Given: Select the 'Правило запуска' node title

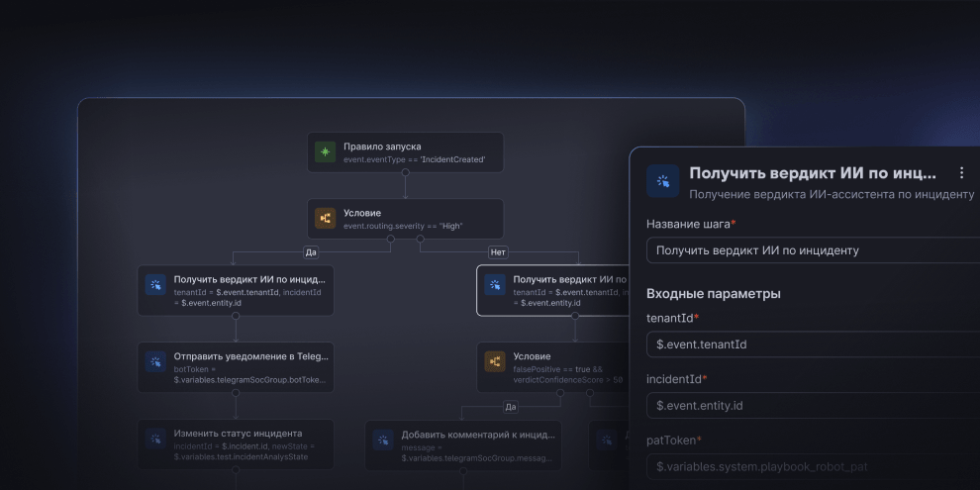Looking at the screenshot, I should click(x=381, y=146).
